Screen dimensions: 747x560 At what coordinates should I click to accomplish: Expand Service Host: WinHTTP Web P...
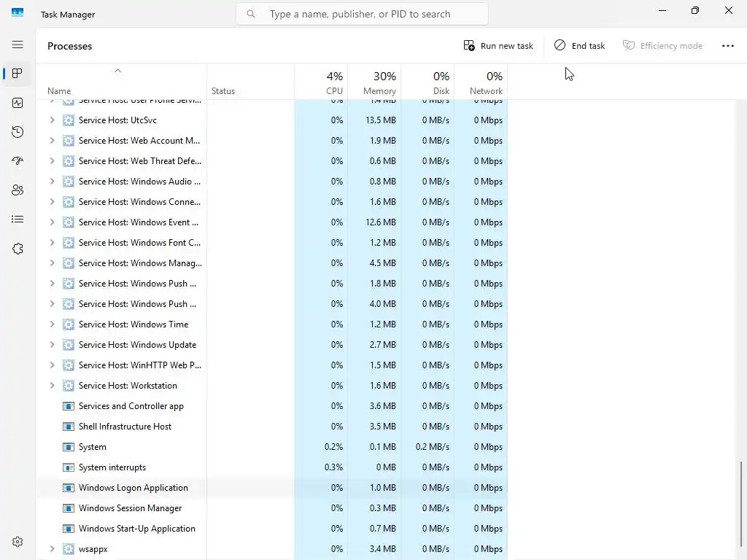tap(52, 365)
